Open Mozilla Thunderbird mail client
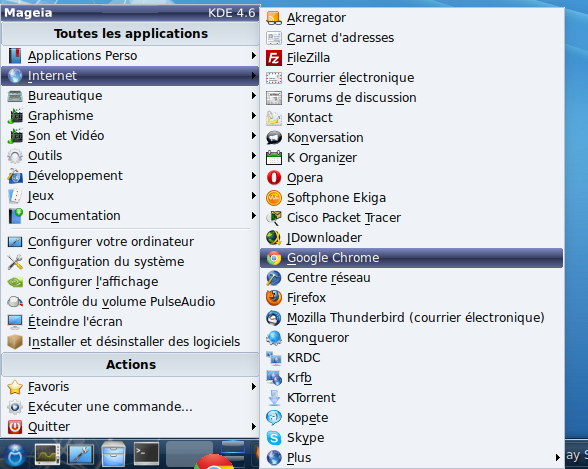 click(411, 318)
